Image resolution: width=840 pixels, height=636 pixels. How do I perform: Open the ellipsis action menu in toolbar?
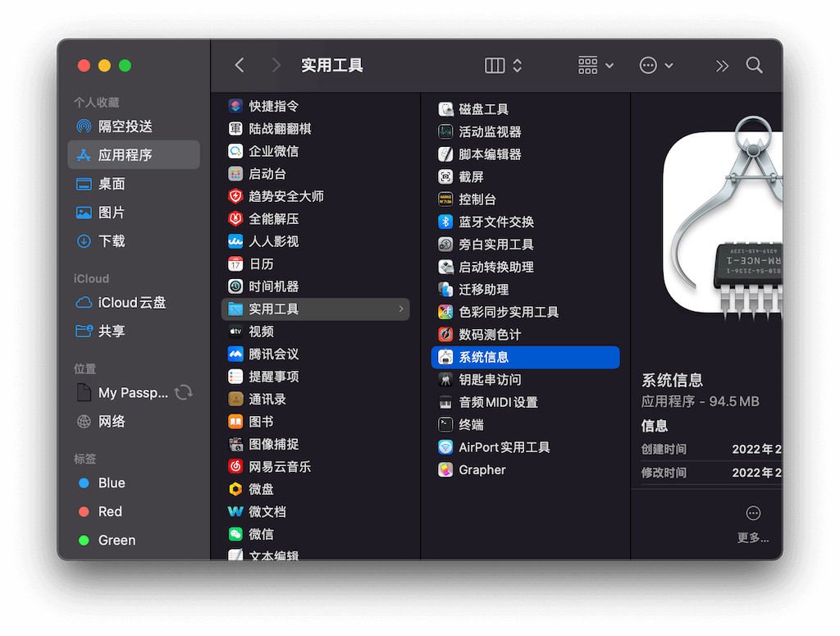click(656, 66)
